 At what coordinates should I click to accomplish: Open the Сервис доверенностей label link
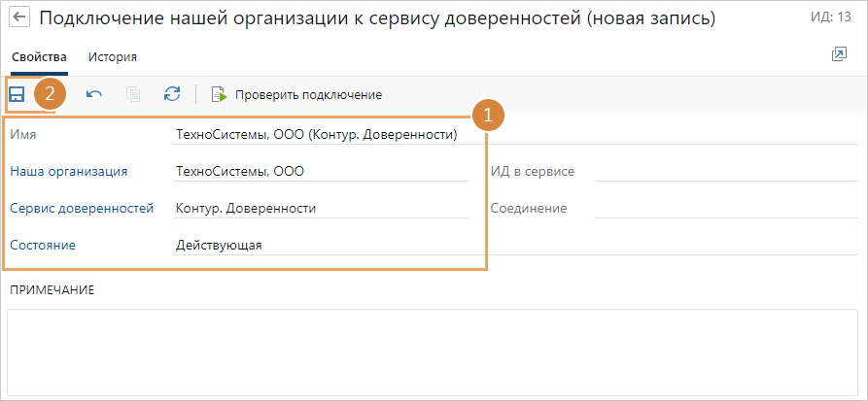tap(82, 208)
